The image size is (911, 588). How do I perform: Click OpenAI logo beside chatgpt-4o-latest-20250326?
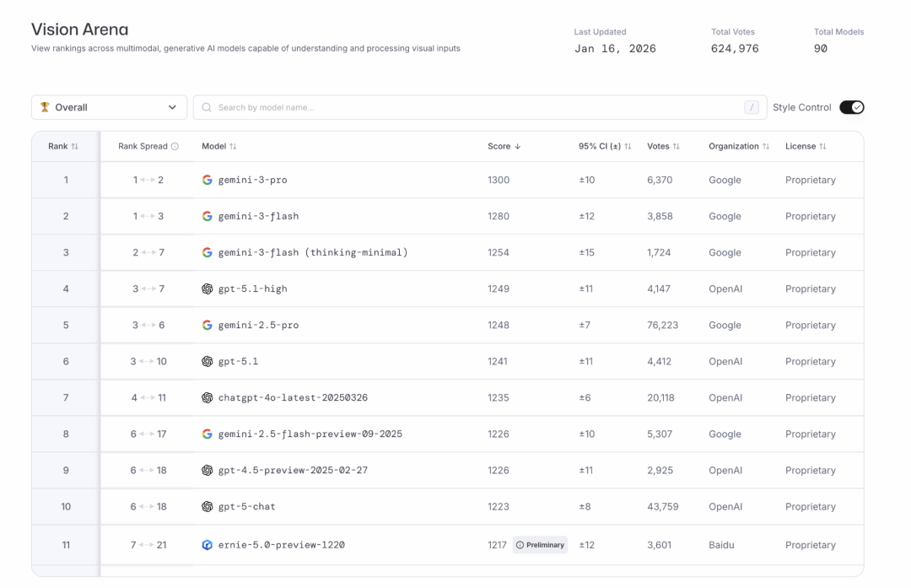pyautogui.click(x=207, y=398)
